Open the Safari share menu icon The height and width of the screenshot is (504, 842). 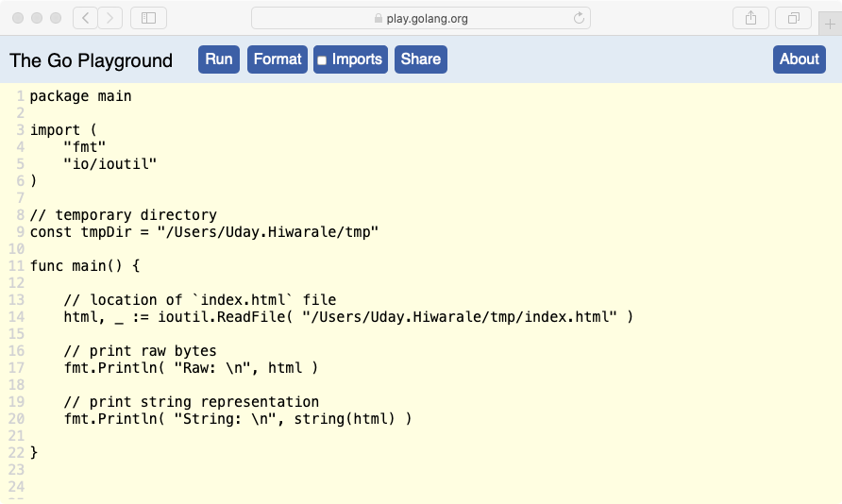750,18
